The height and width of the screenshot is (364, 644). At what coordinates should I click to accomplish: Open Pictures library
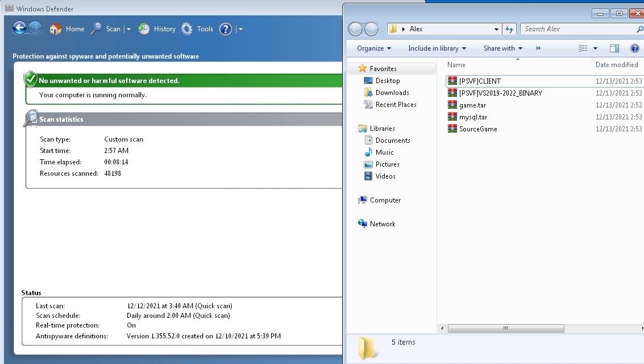(x=387, y=164)
